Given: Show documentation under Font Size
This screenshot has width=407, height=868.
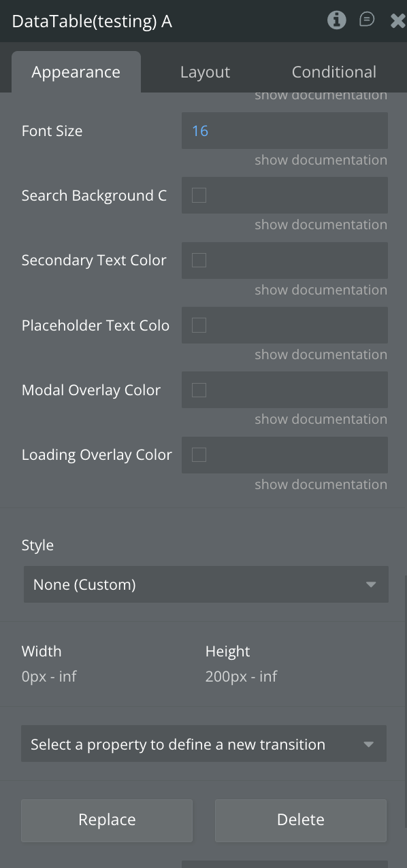Looking at the screenshot, I should tap(321, 160).
